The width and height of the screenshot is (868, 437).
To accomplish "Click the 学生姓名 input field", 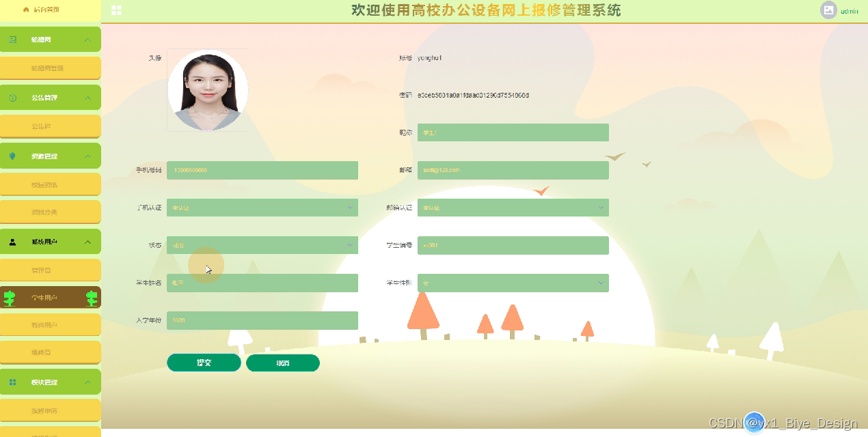I will point(262,283).
